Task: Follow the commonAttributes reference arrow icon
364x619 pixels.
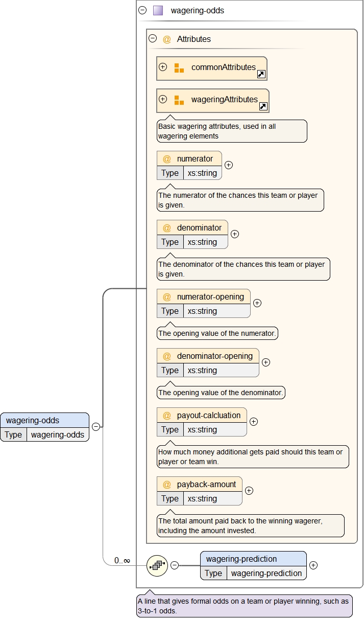Action: coord(261,74)
